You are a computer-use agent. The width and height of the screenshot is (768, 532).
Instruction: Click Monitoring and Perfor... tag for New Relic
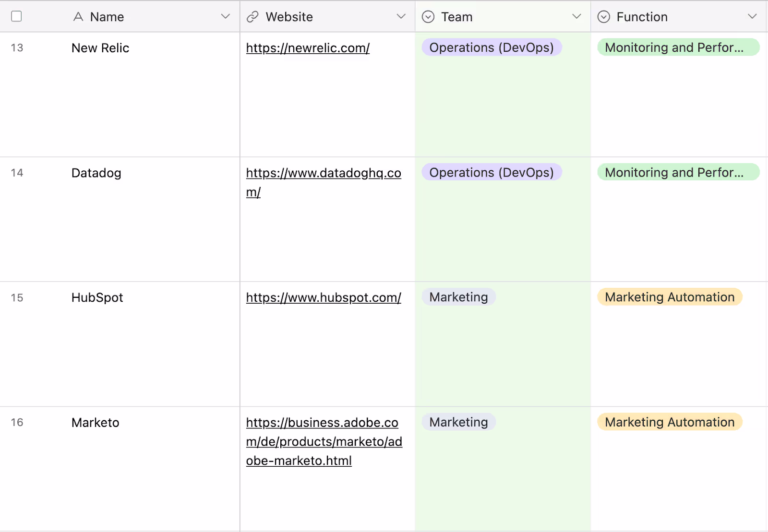tap(678, 47)
